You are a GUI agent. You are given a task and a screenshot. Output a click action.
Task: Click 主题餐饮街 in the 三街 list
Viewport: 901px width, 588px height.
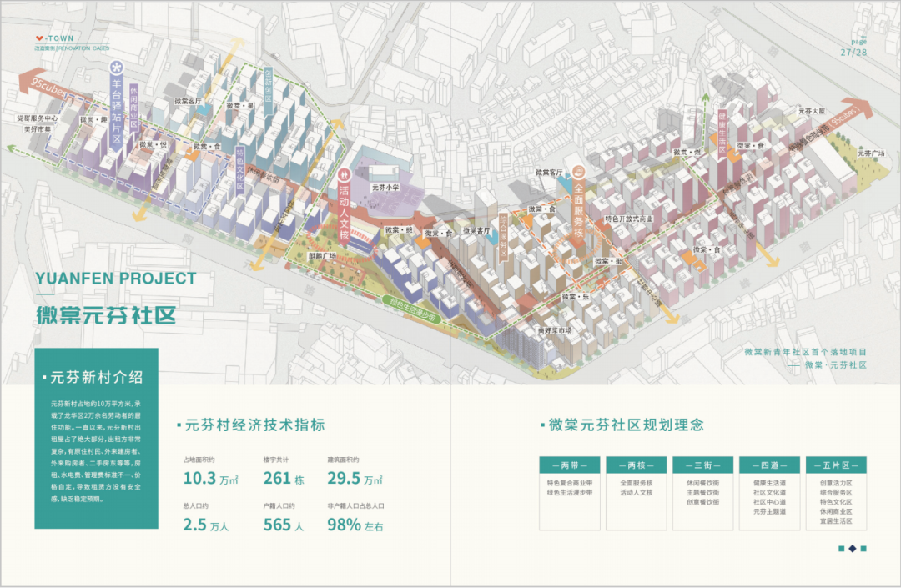tap(702, 493)
